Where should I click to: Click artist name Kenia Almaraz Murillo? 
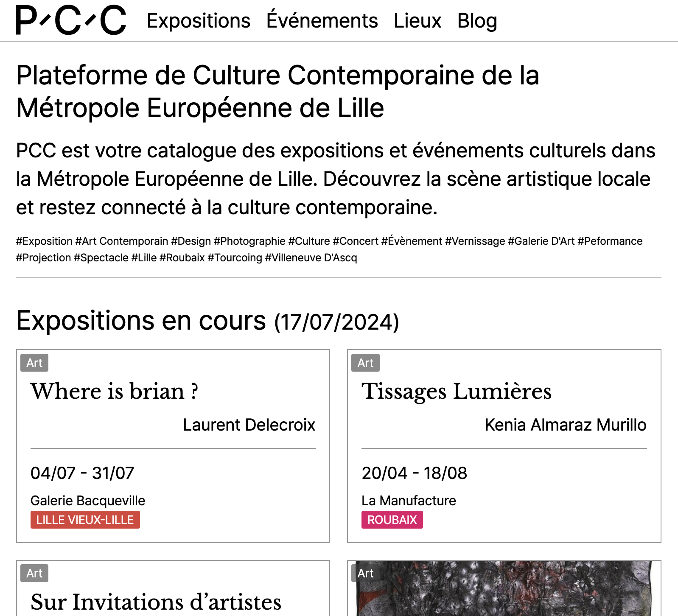pyautogui.click(x=566, y=425)
